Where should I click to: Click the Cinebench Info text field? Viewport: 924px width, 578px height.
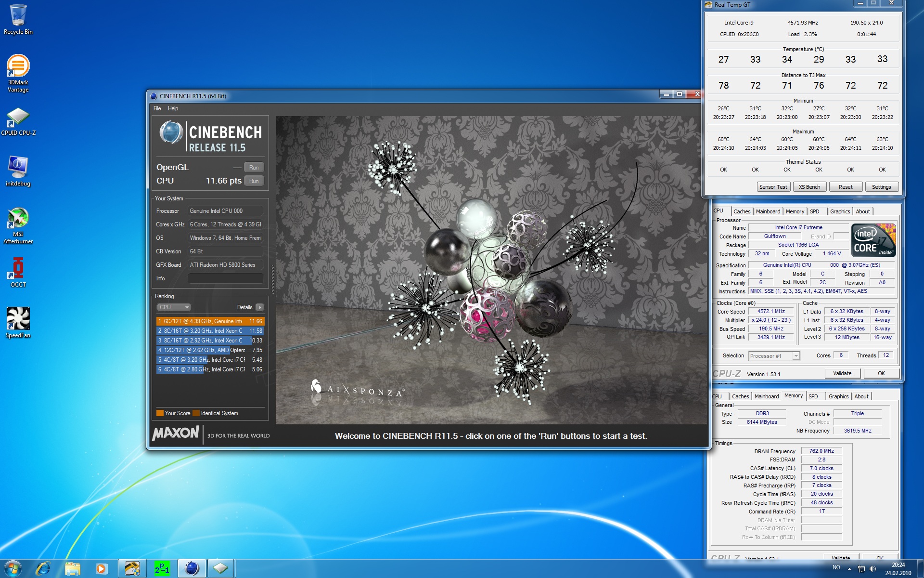[225, 278]
